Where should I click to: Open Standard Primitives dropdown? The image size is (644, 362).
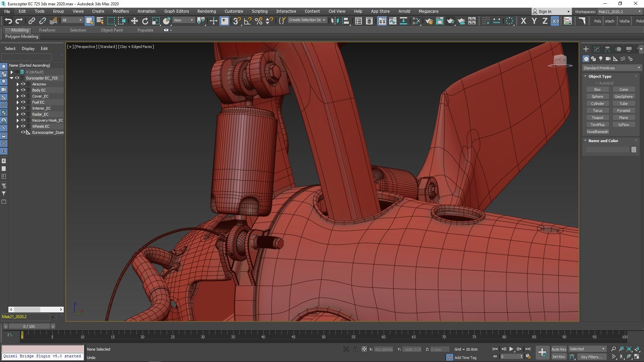tap(612, 68)
